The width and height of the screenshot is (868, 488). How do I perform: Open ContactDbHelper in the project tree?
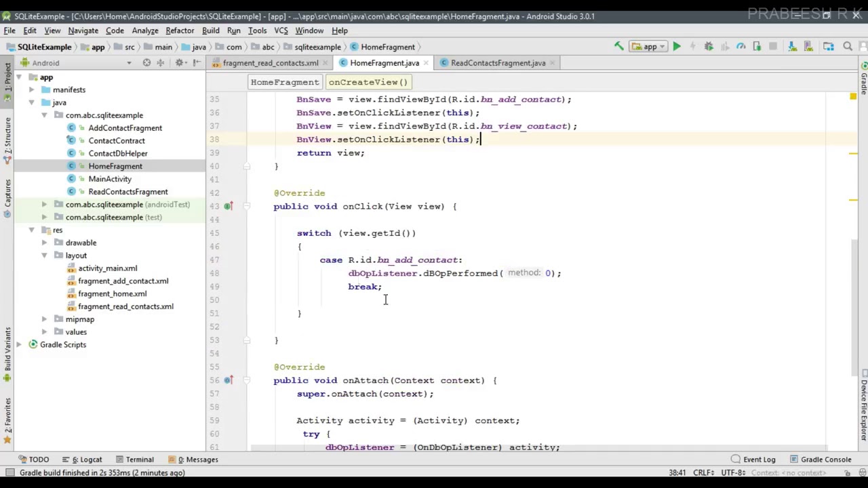coord(118,153)
